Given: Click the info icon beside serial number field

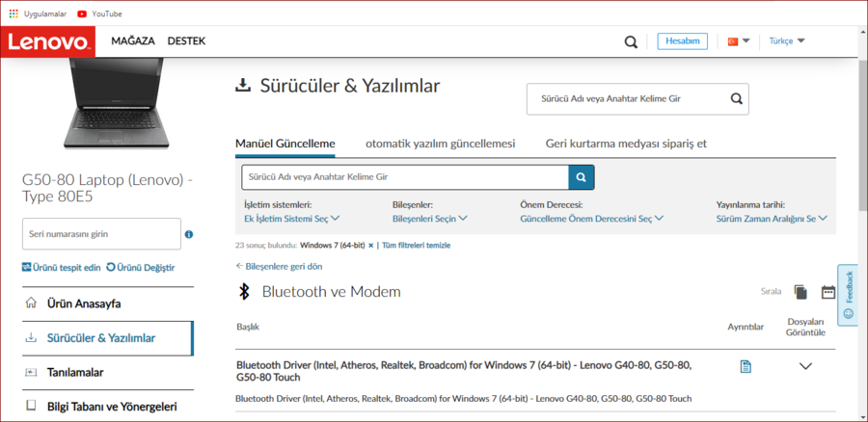Looking at the screenshot, I should (x=189, y=234).
